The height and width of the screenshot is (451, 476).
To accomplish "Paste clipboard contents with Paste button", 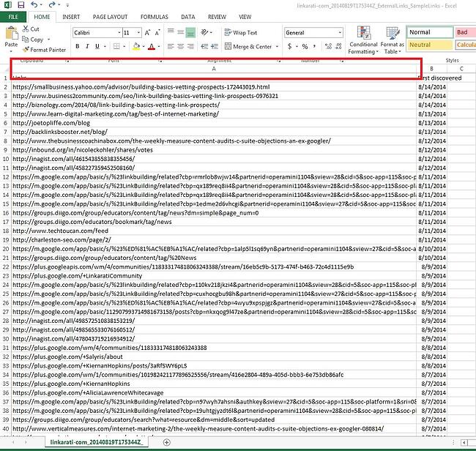I will [x=11, y=37].
